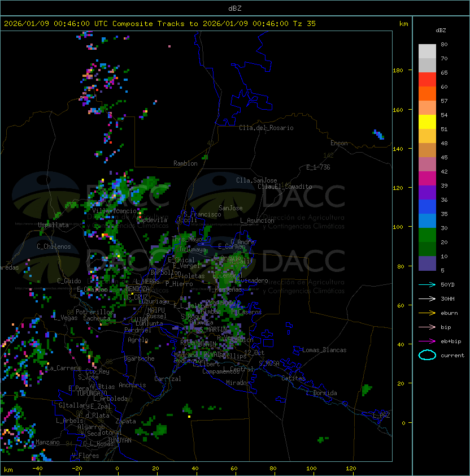This screenshot has height=476, width=470.
Task: Select the yellow eburn arrow in legend
Action: pyautogui.click(x=427, y=313)
